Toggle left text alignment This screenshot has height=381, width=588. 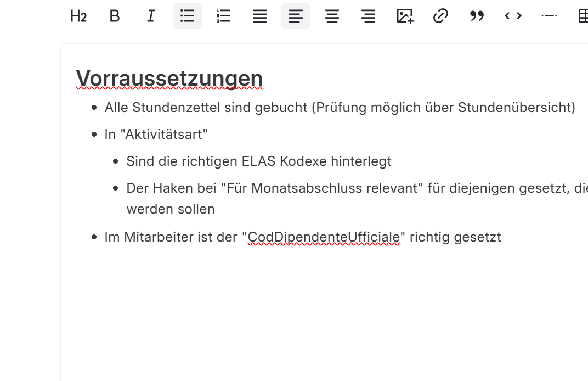[x=296, y=16]
